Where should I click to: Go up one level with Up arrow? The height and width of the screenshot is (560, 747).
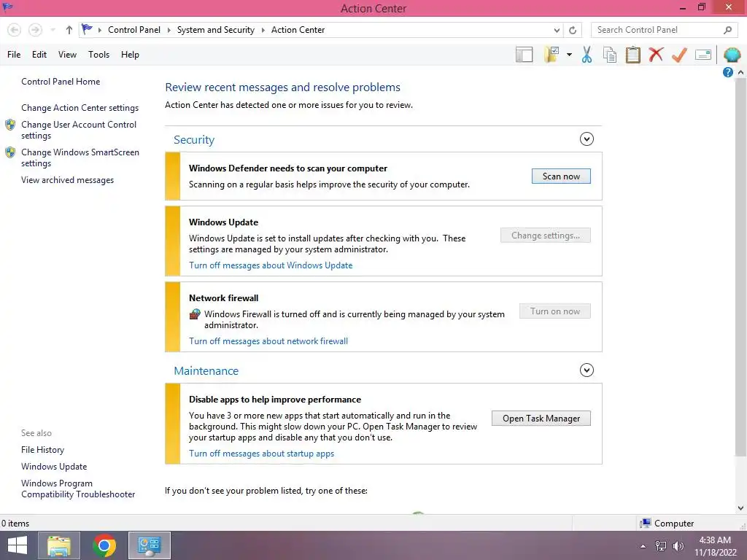[x=69, y=30]
